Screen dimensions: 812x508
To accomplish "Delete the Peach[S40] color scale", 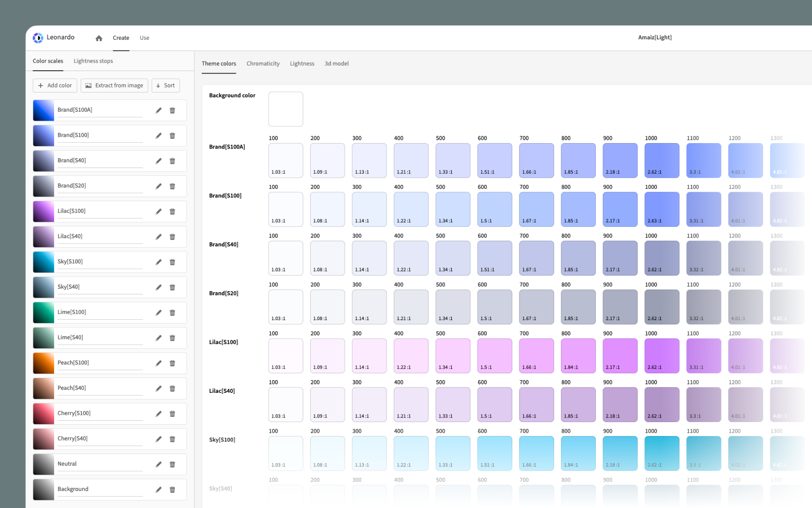I will (173, 389).
